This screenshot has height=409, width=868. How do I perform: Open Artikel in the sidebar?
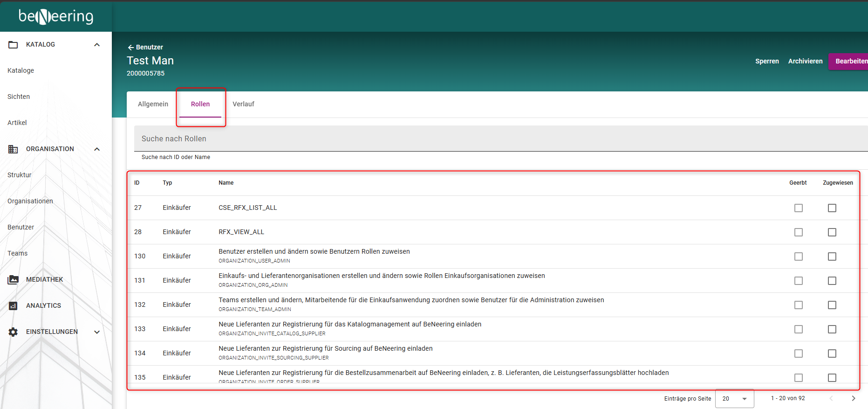coord(17,123)
